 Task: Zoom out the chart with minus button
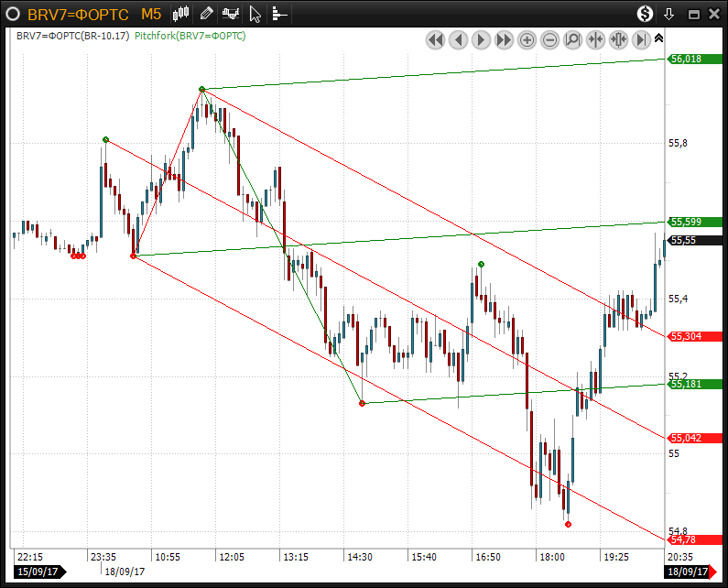[549, 39]
